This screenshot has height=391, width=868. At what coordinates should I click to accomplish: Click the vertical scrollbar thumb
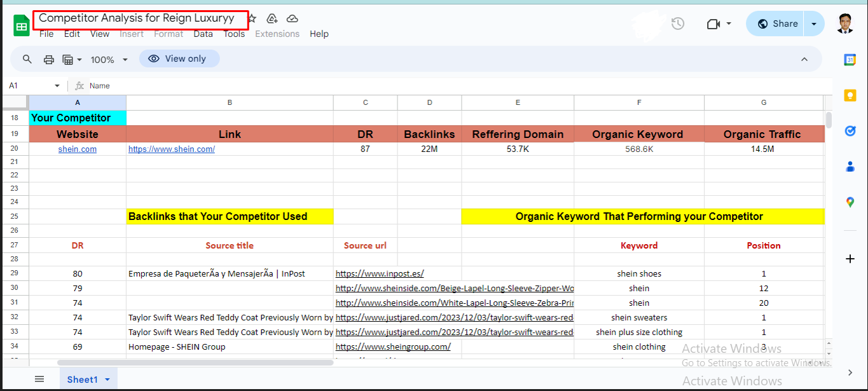(x=829, y=121)
